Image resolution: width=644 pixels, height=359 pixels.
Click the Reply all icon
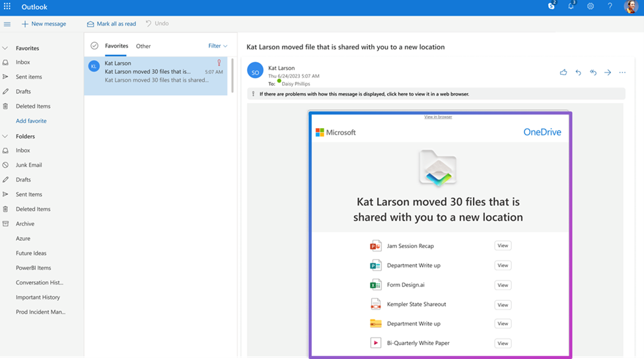pyautogui.click(x=593, y=73)
